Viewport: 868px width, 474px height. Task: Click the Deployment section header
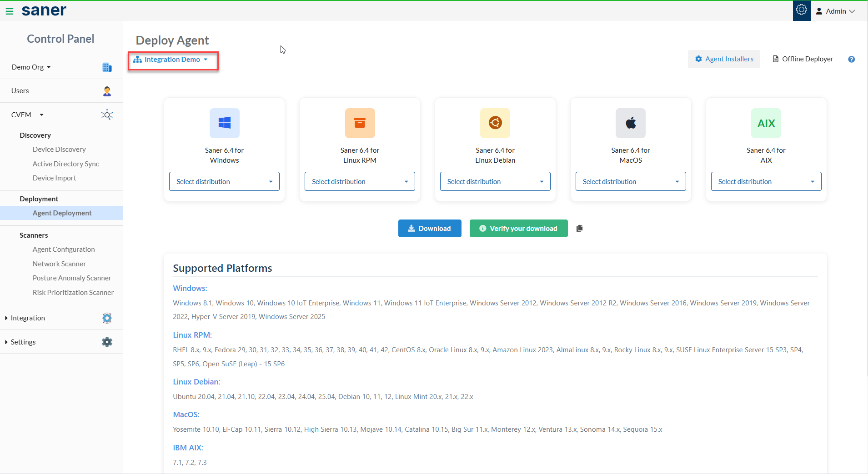[x=39, y=199]
